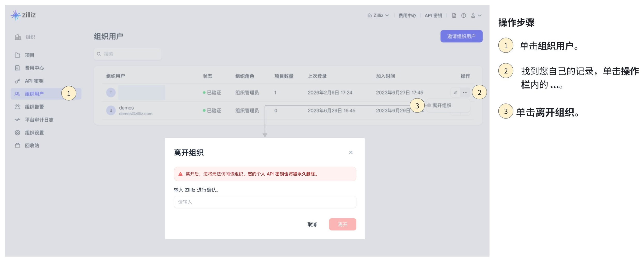Click the 'T' user avatar in first row
Viewport: 644px width, 262px height.
click(111, 93)
